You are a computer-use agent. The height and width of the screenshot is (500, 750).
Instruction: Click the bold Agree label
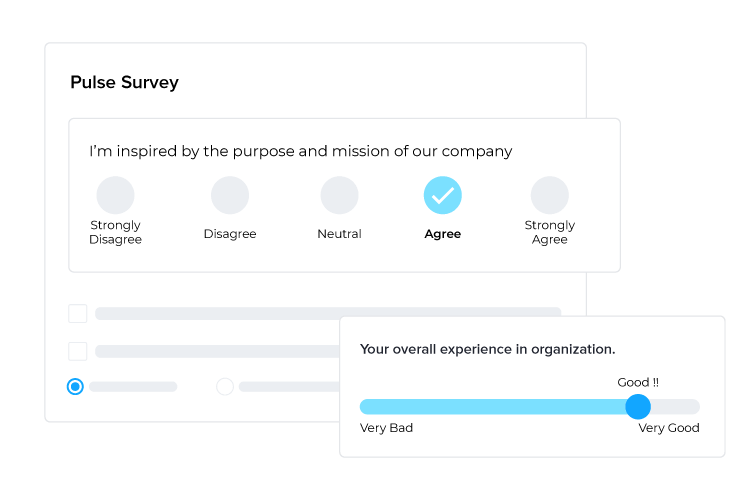coord(443,234)
